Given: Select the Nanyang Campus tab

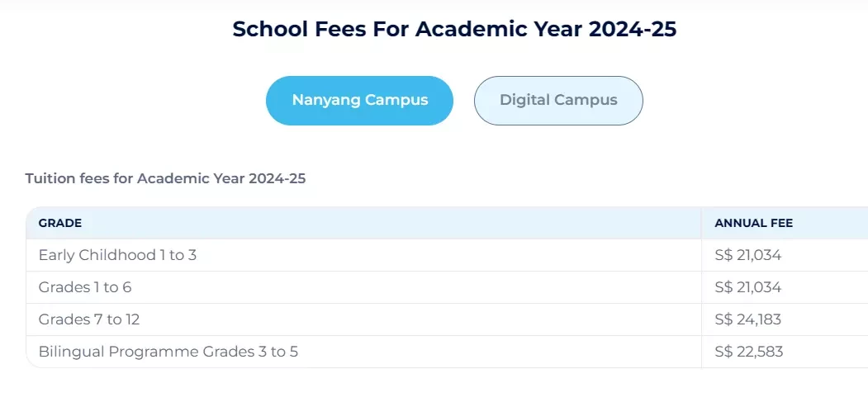Looking at the screenshot, I should [359, 101].
